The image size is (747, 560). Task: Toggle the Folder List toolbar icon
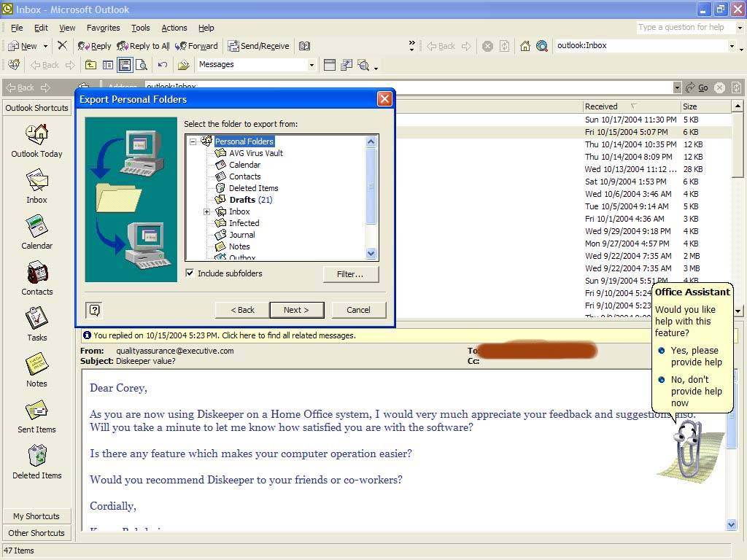tap(108, 65)
